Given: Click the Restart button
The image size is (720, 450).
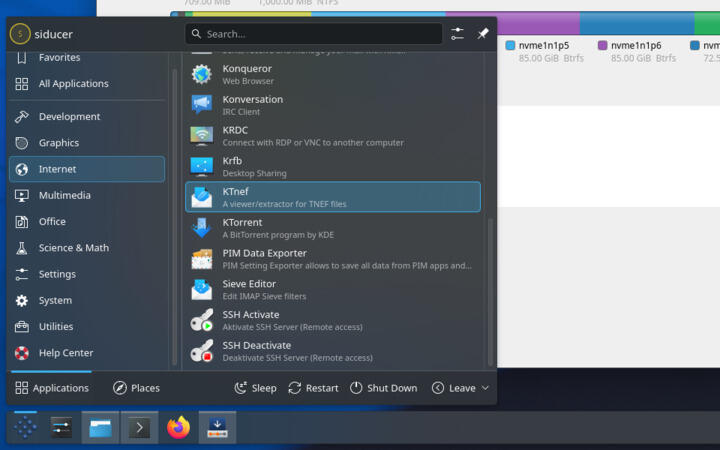Looking at the screenshot, I should 313,388.
